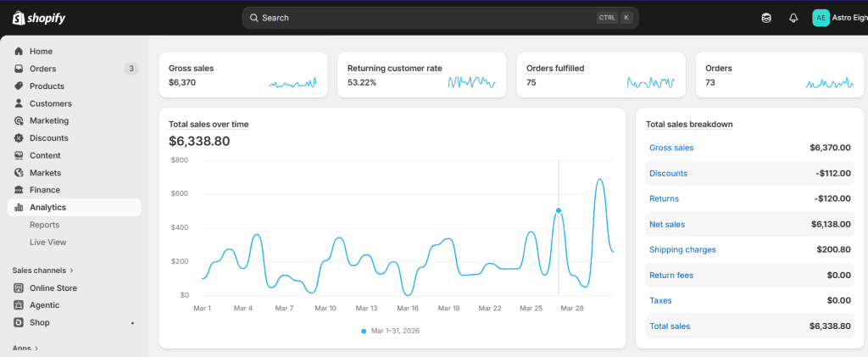
Task: Click the Home house icon
Action: (x=19, y=52)
